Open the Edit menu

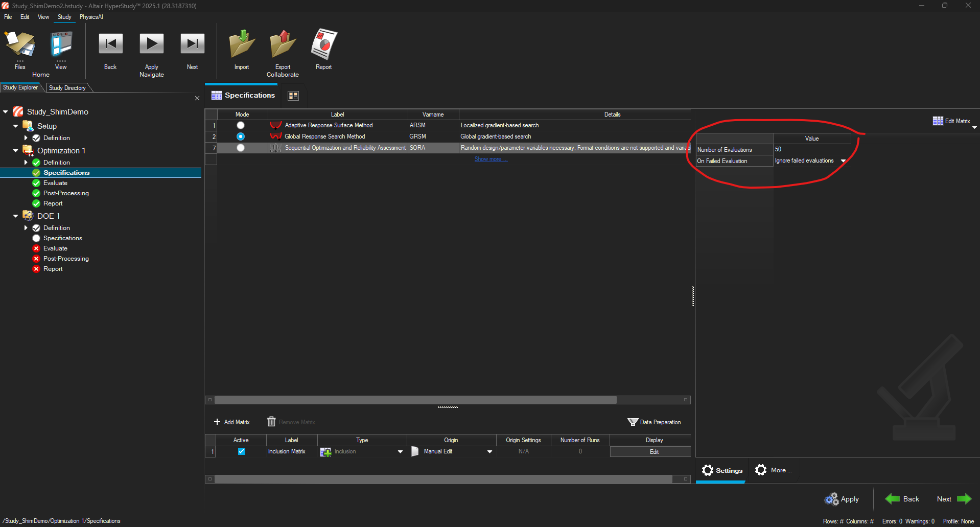coord(25,17)
